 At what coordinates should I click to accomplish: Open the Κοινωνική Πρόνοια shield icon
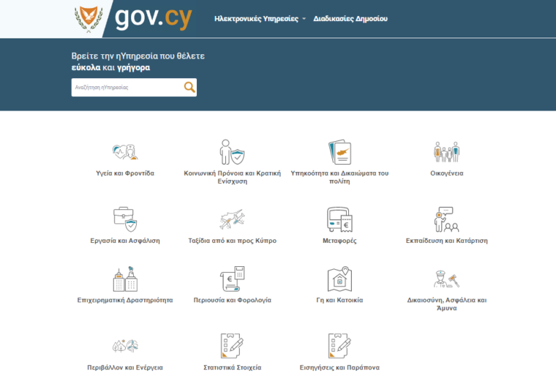[x=232, y=152]
